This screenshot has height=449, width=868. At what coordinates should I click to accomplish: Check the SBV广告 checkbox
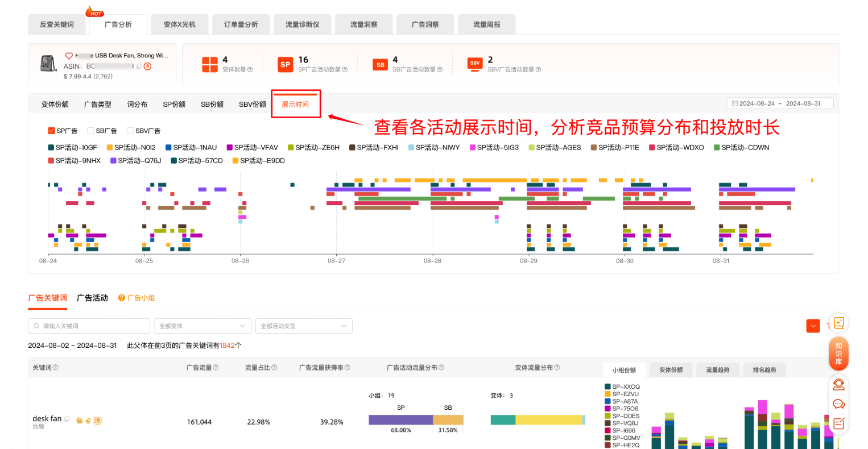(x=130, y=131)
